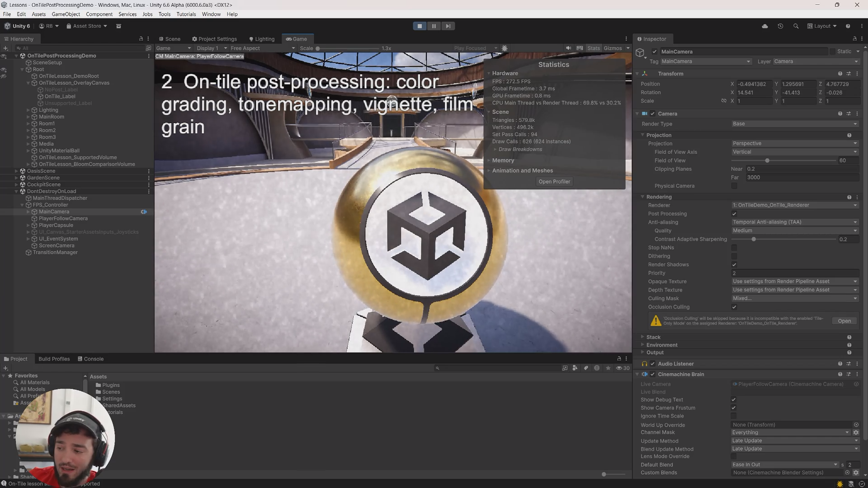Open the Undo History icon
Viewport: 868px width, 488px height.
click(780, 26)
